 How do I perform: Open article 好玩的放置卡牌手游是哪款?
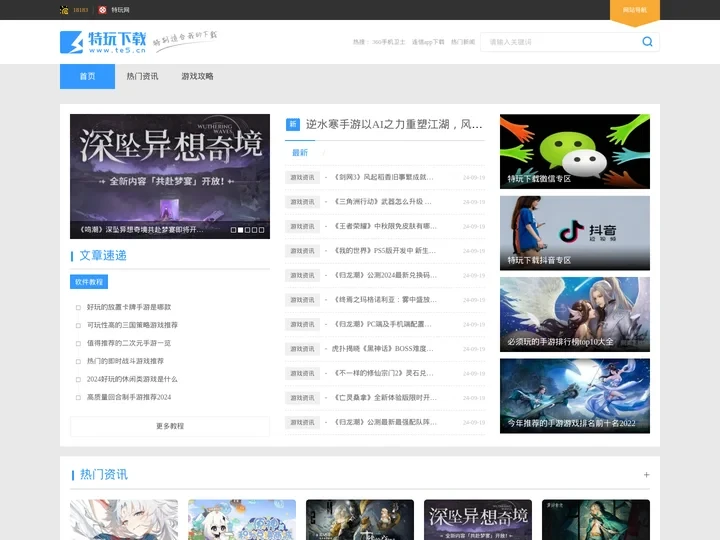tap(129, 307)
